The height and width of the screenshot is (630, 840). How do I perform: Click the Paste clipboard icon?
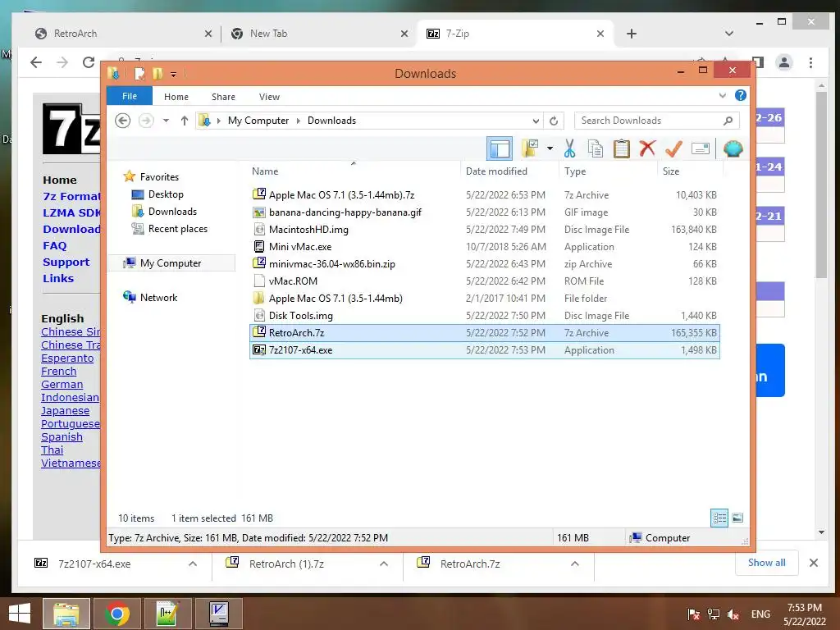tap(622, 148)
